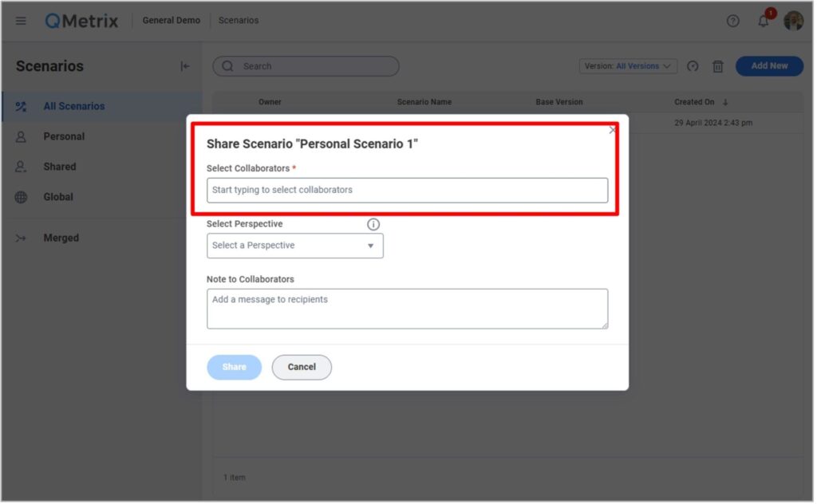Click the trash delete icon
Image resolution: width=817 pixels, height=504 pixels.
coord(717,66)
